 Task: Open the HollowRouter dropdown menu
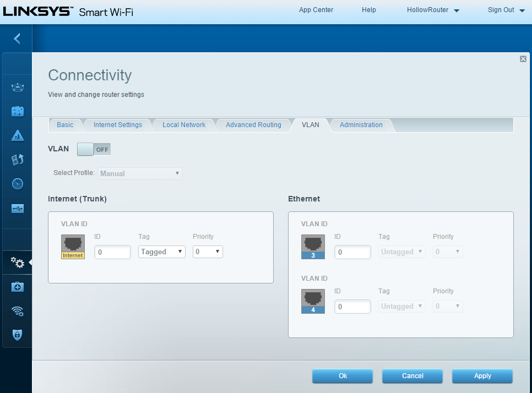(433, 10)
